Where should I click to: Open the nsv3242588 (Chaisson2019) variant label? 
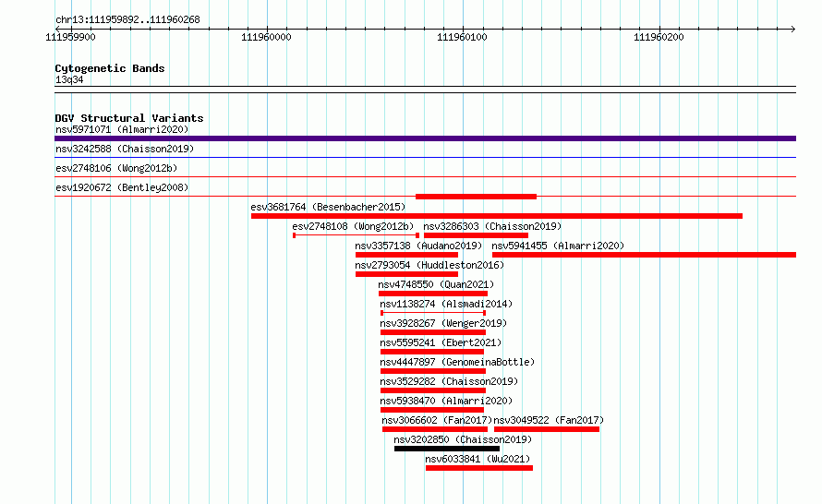coord(125,149)
